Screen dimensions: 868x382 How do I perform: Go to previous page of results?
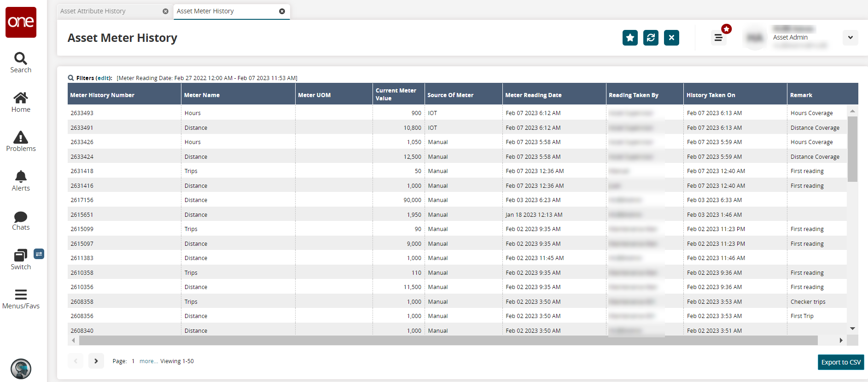(76, 361)
